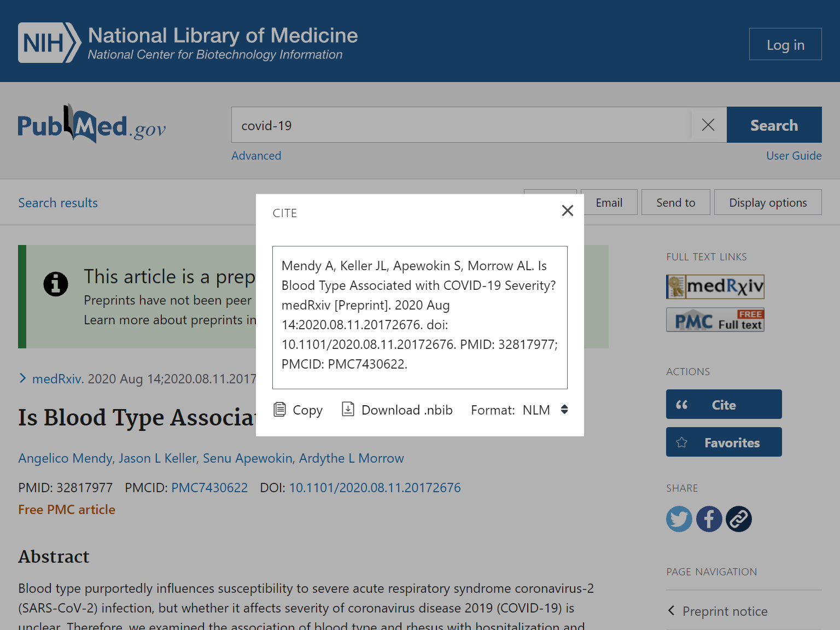
Task: Copy the permalink via the link icon
Action: (x=739, y=519)
